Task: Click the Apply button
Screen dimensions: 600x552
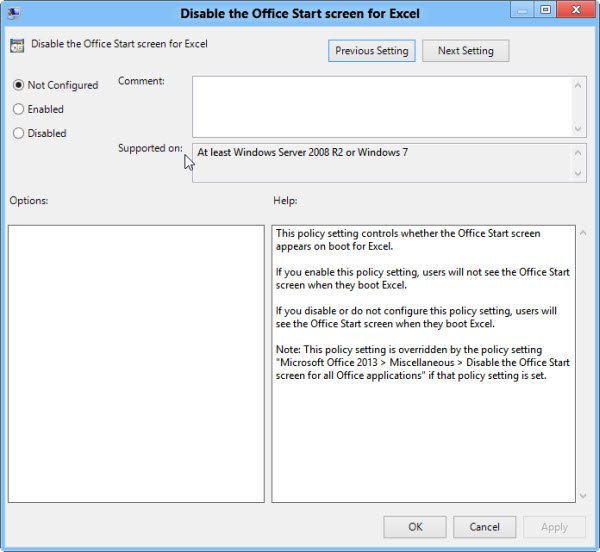Action: click(554, 527)
